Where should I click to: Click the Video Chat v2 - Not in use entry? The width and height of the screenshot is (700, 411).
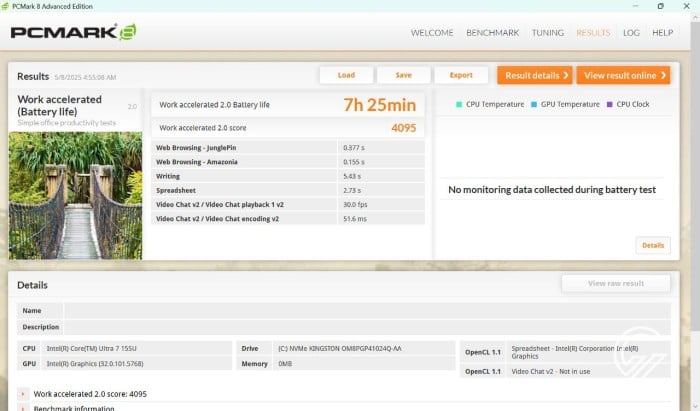click(550, 371)
